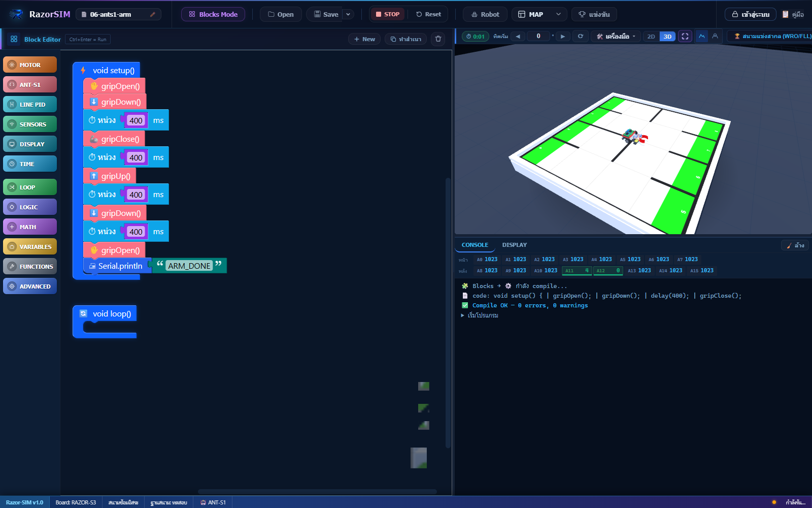The image size is (812, 508).
Task: Edit the first 400 ms delay value
Action: click(136, 120)
